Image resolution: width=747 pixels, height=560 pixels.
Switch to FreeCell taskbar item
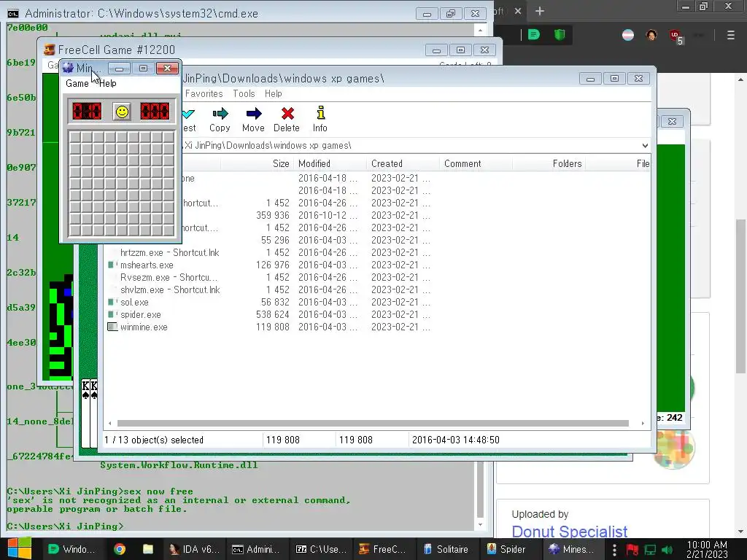382,550
